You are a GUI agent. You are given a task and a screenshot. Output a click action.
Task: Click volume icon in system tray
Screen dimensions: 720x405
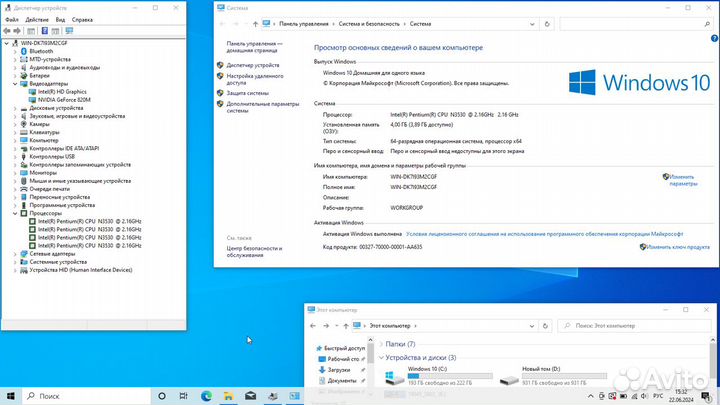(644, 396)
